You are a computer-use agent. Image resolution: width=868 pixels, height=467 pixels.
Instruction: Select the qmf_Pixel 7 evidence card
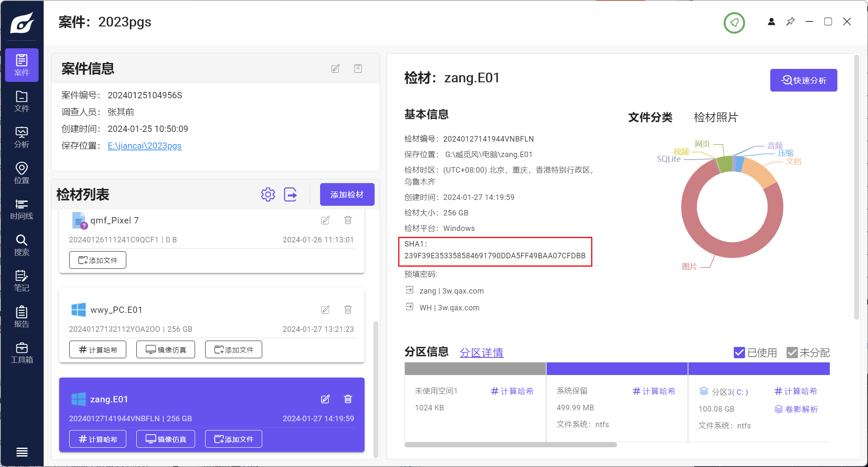click(x=212, y=241)
